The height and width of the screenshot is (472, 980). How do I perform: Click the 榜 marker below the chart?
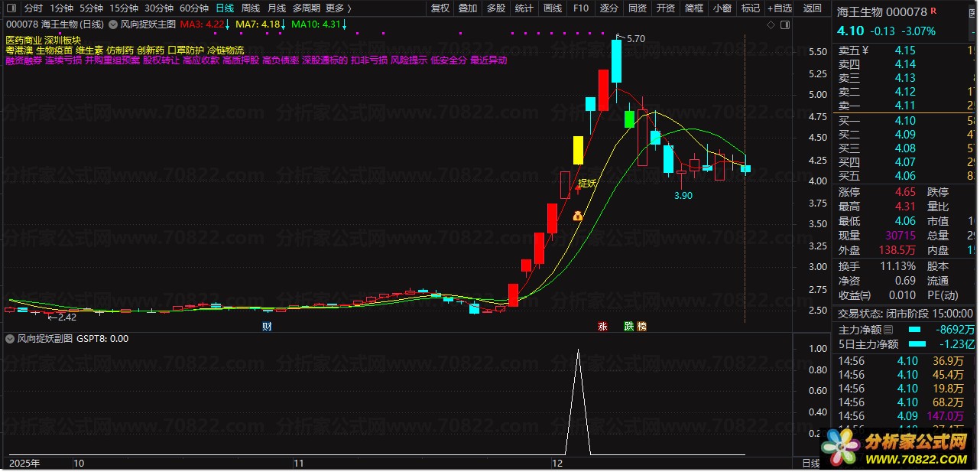coord(641,326)
